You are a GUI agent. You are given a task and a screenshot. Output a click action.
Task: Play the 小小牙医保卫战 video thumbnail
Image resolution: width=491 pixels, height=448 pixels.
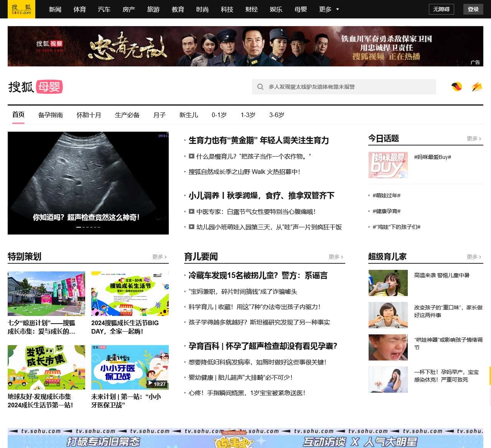pos(130,367)
